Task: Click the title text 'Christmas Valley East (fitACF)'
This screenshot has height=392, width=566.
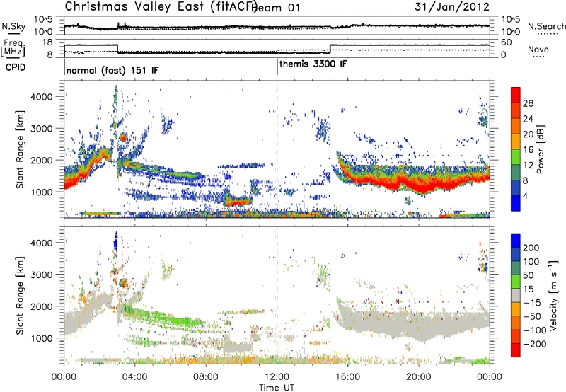Action: [x=161, y=6]
